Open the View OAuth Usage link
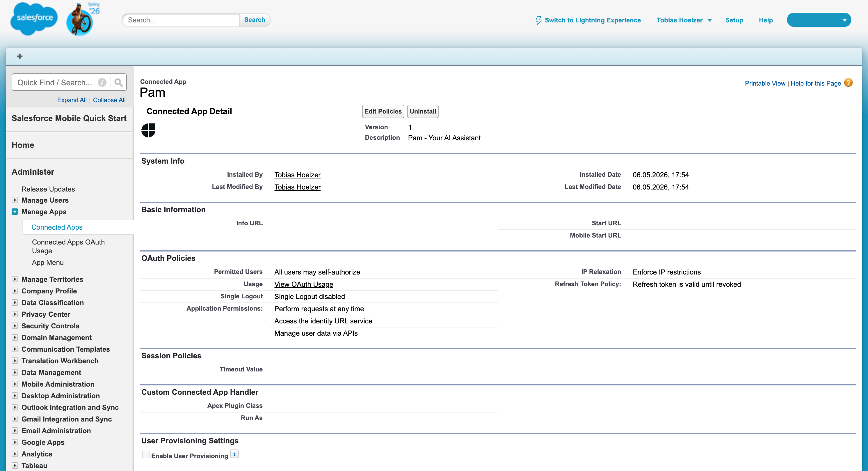 point(304,284)
